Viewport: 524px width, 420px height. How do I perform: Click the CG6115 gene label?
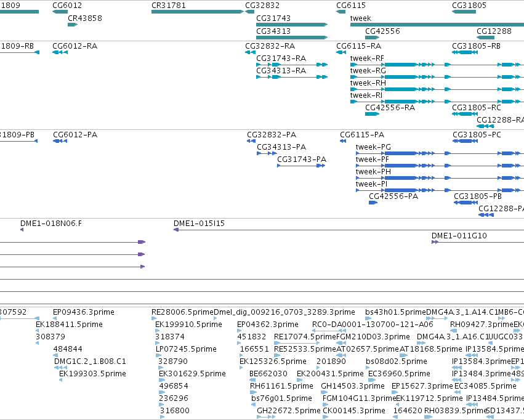[351, 6]
